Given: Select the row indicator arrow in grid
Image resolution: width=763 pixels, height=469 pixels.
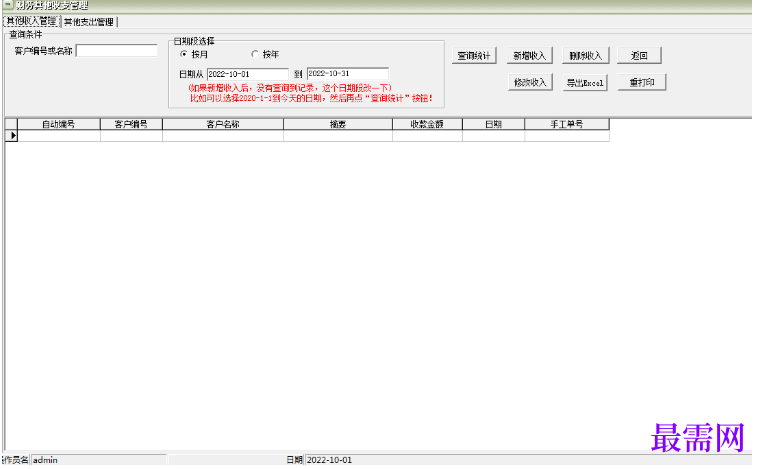Looking at the screenshot, I should click(x=11, y=136).
